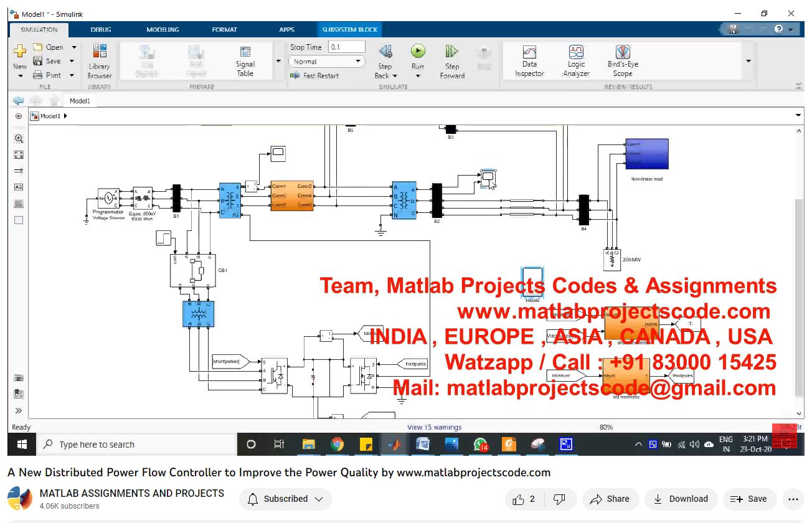
Task: Open the Library Browser
Action: pyautogui.click(x=99, y=61)
